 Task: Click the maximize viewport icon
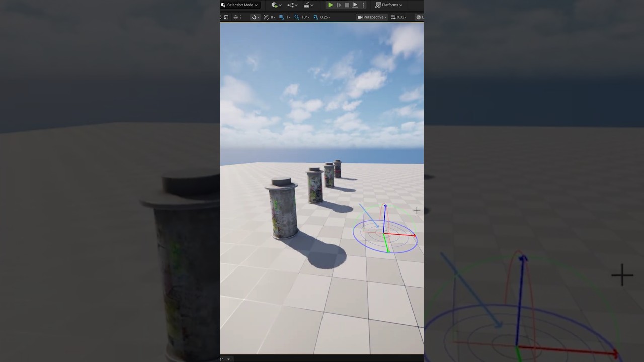point(226,17)
